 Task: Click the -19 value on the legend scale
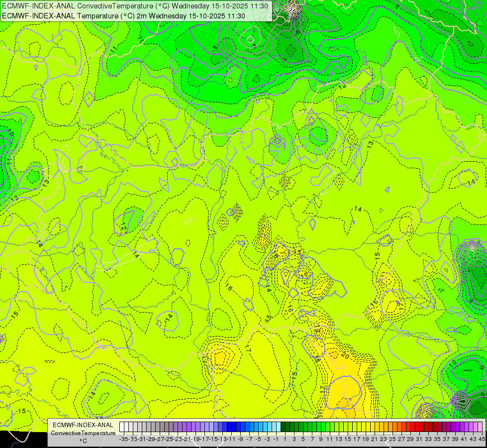click(195, 439)
